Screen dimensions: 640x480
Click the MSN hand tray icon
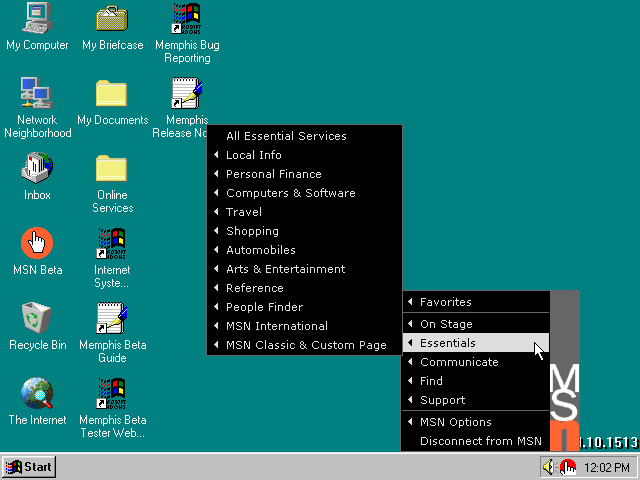click(x=568, y=467)
